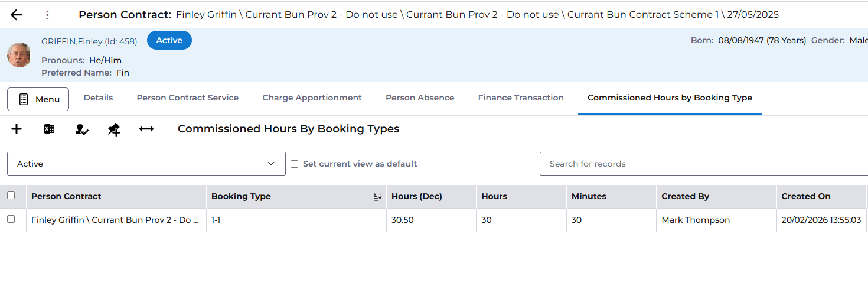
Task: Check 'Set current view as default'
Action: coord(295,164)
